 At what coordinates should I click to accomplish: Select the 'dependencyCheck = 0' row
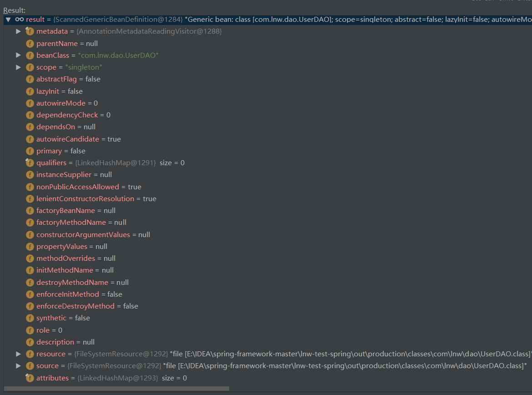pos(73,115)
